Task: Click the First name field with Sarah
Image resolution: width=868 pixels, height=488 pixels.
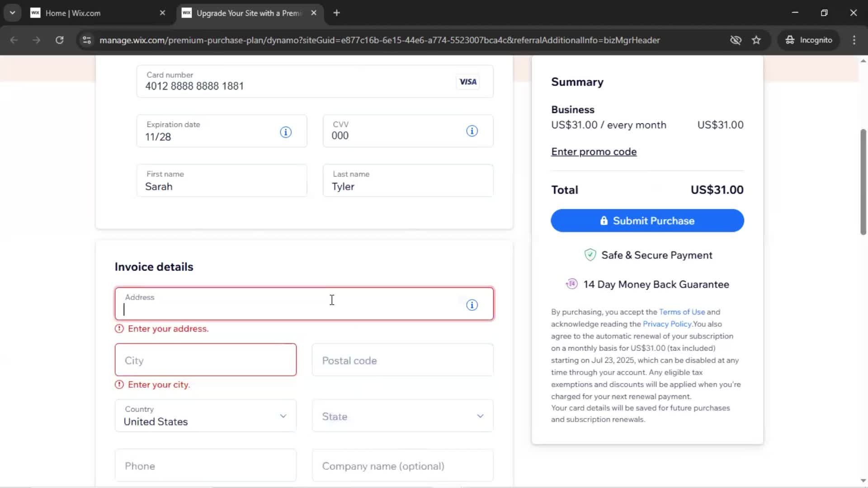Action: pos(222,181)
